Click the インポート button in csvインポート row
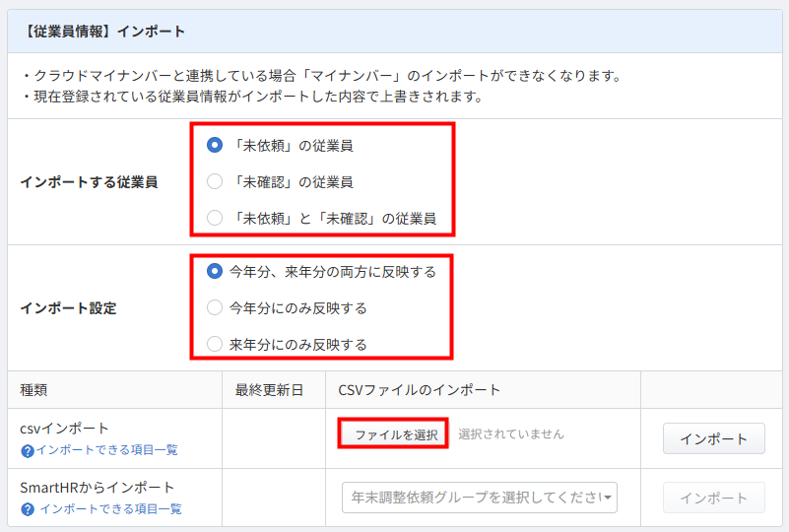The width and height of the screenshot is (789, 532). pos(713,438)
